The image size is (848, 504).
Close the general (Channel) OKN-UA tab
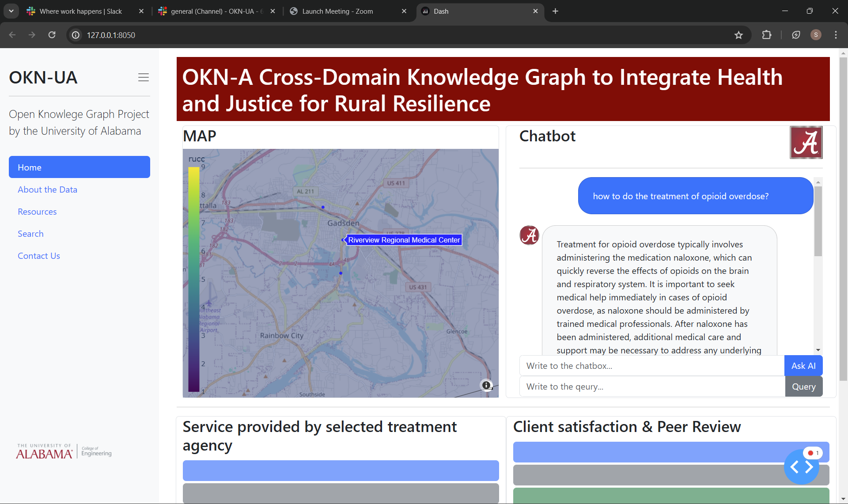point(273,11)
